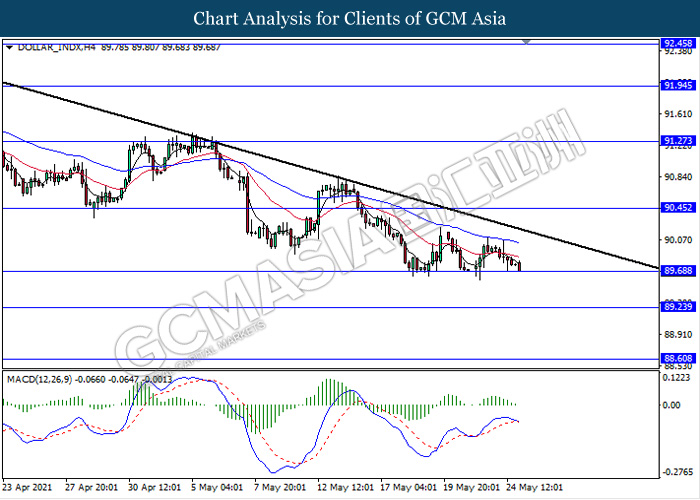Click the chart shift marker triangle at top
This screenshot has height=500, width=700.
click(x=526, y=42)
